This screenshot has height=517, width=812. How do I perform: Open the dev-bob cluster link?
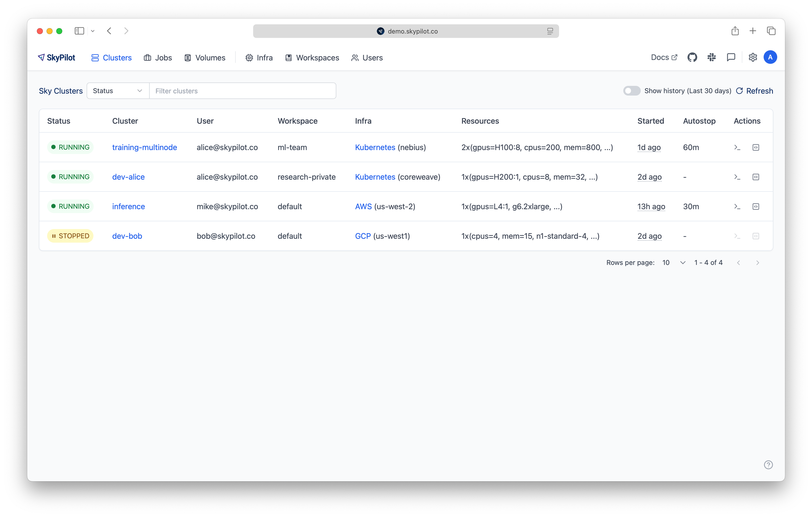(x=127, y=236)
